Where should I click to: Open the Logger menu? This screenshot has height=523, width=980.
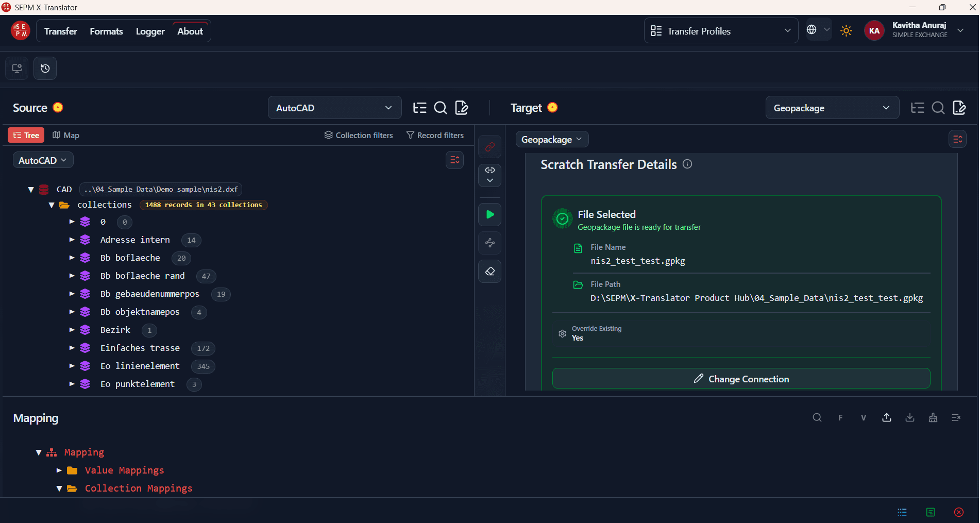point(150,31)
